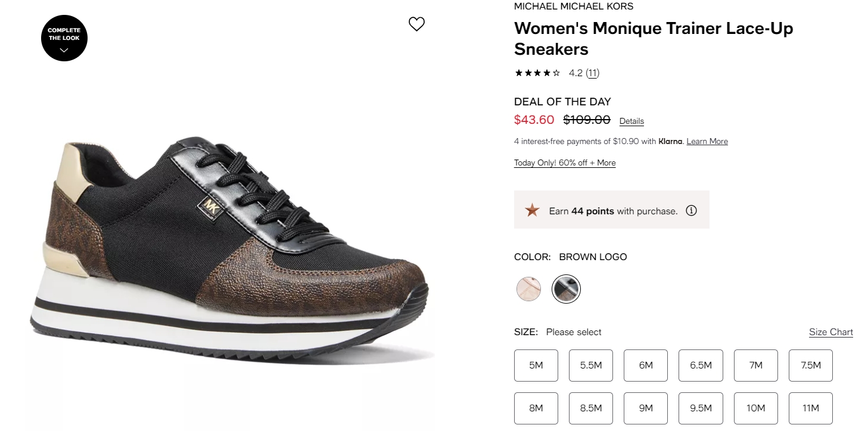Open the 11 reviews count link
Screen dimensions: 868x431
592,73
